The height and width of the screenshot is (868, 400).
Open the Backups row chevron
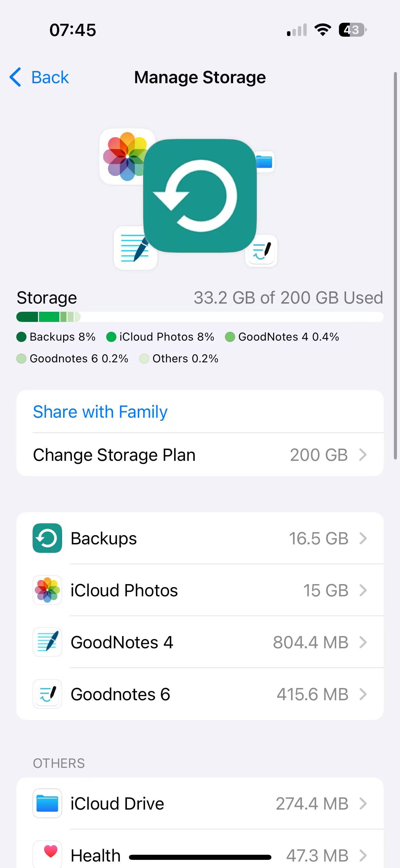[x=363, y=538]
